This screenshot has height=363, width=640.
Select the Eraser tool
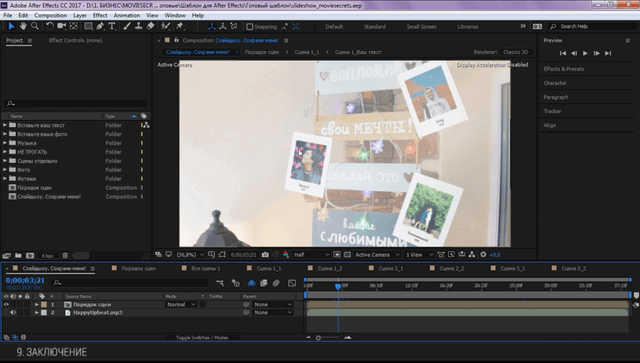[151, 26]
